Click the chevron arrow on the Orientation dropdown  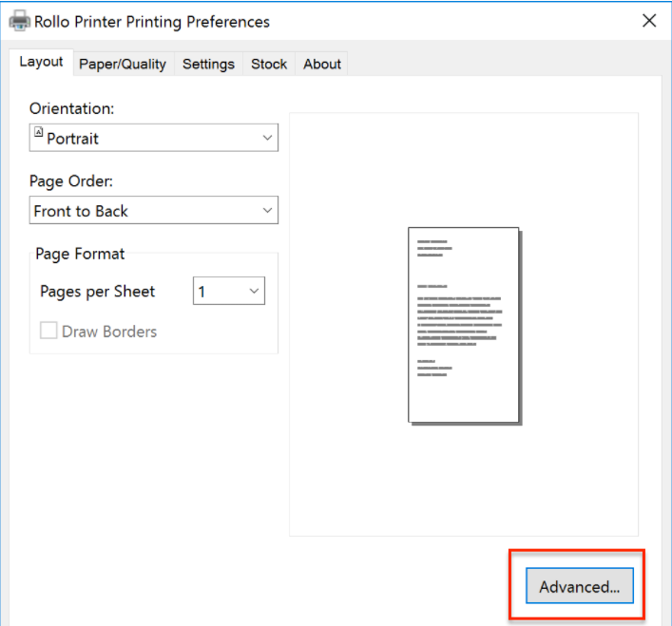click(267, 138)
